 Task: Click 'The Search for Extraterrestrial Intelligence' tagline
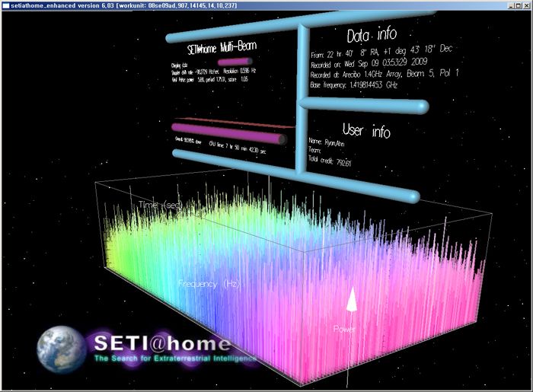coord(175,359)
